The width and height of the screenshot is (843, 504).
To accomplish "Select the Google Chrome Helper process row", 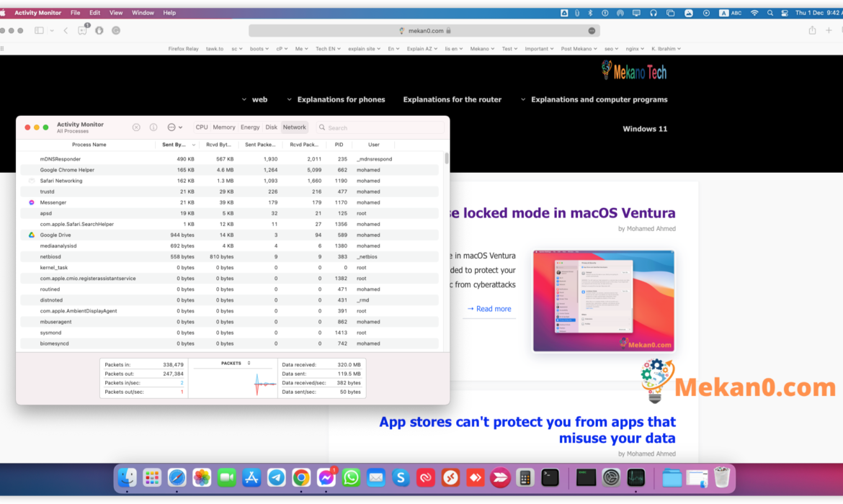I will [230, 170].
